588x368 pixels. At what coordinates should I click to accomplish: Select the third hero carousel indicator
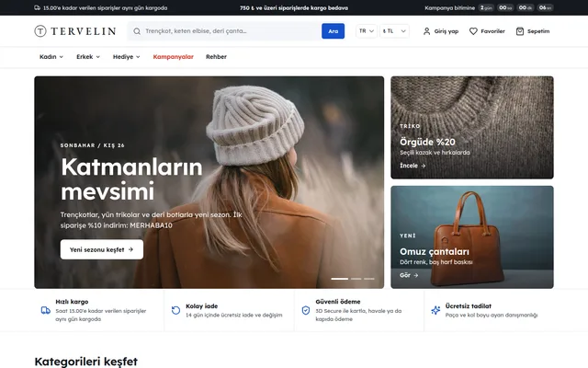click(x=369, y=279)
